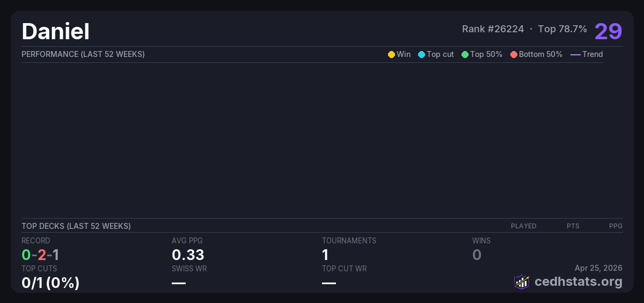Click the cedhstats.org logo icon

coord(522,282)
